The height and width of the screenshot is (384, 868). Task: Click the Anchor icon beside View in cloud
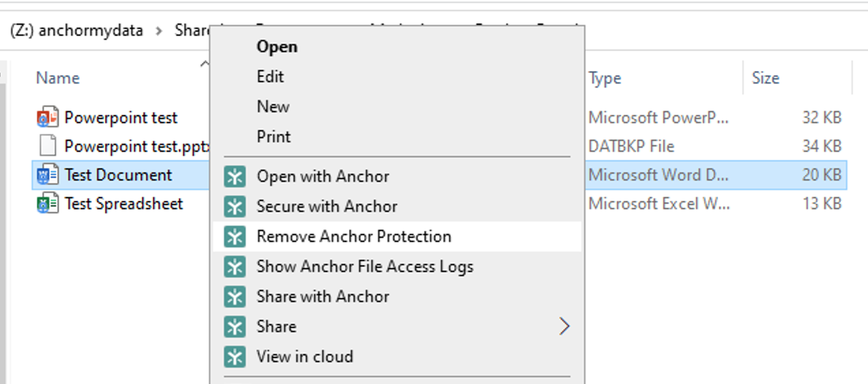(x=235, y=357)
